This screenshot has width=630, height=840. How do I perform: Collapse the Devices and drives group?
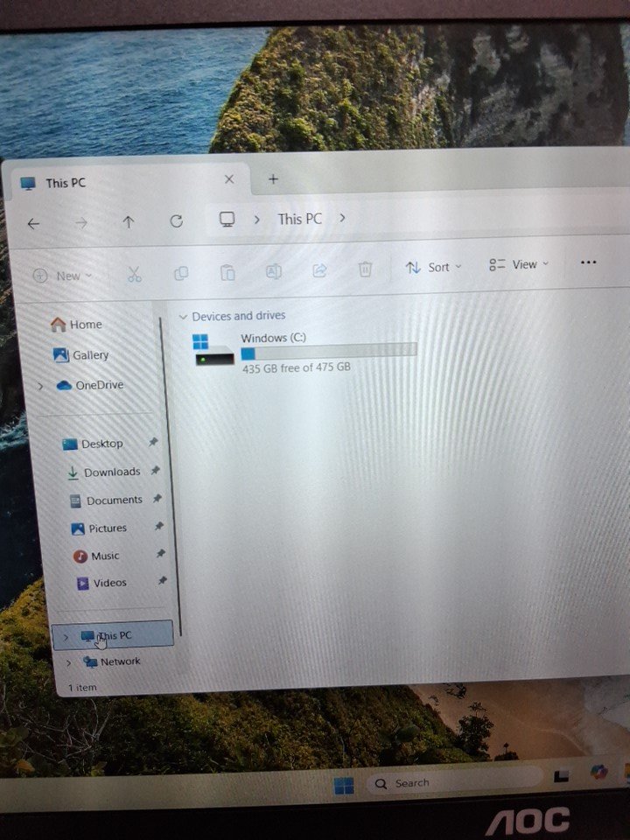[183, 317]
